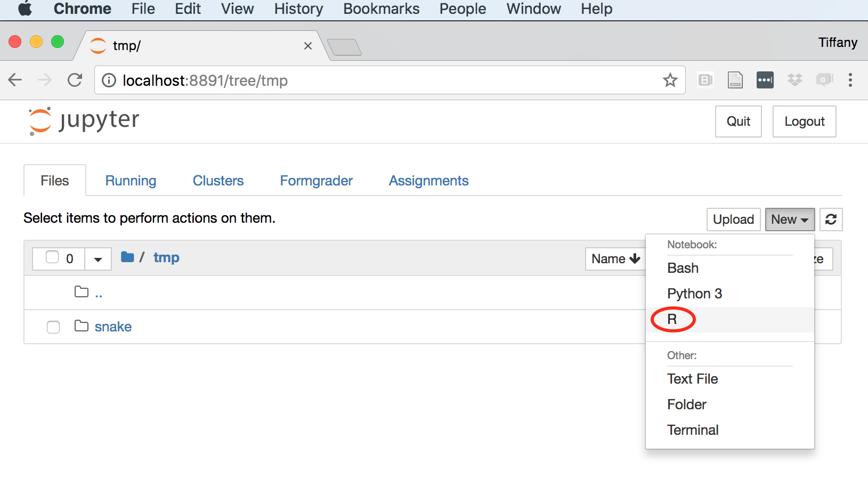Open the snake folder
The image size is (868, 487).
(x=113, y=327)
